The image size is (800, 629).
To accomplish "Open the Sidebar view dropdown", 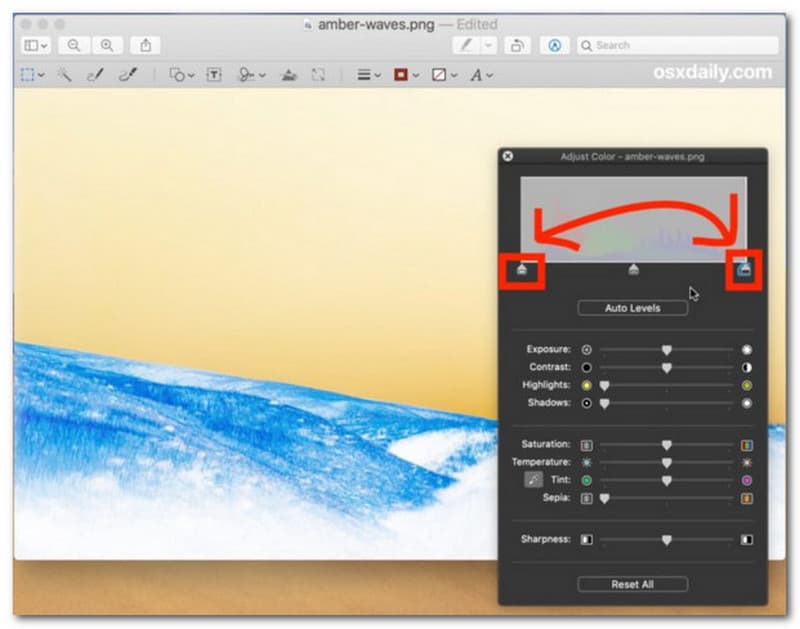I will [x=36, y=45].
